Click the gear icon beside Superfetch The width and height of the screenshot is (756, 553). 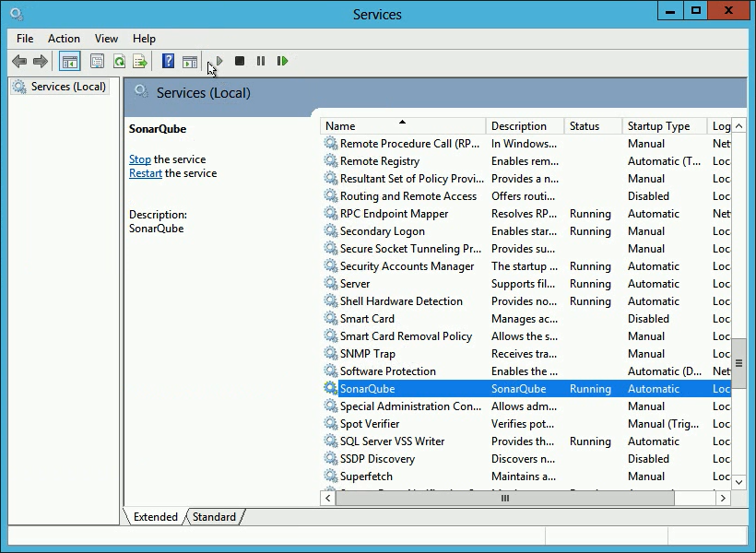click(330, 476)
